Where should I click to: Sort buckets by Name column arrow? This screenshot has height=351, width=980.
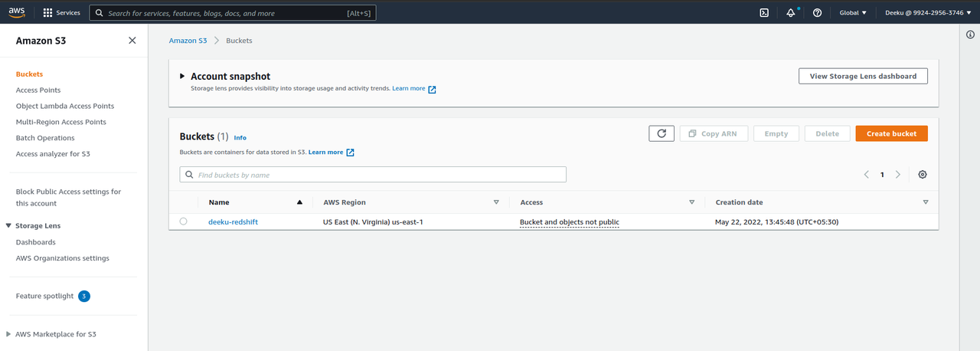pos(299,202)
